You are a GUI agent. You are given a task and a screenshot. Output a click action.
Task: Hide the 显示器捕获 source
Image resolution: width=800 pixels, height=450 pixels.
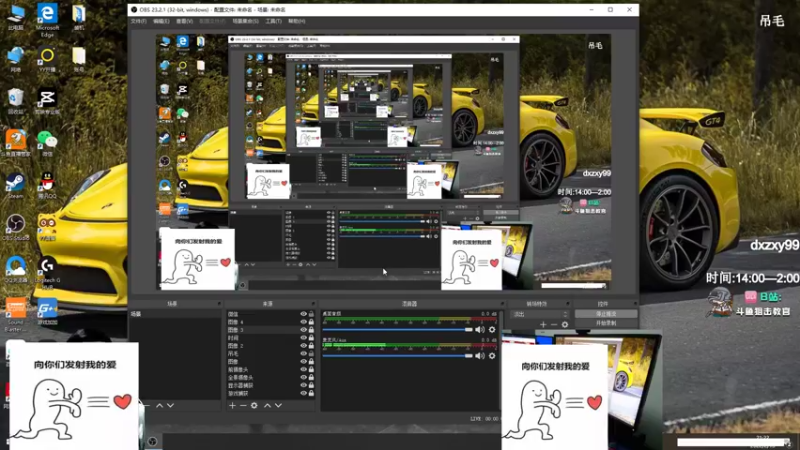304,385
